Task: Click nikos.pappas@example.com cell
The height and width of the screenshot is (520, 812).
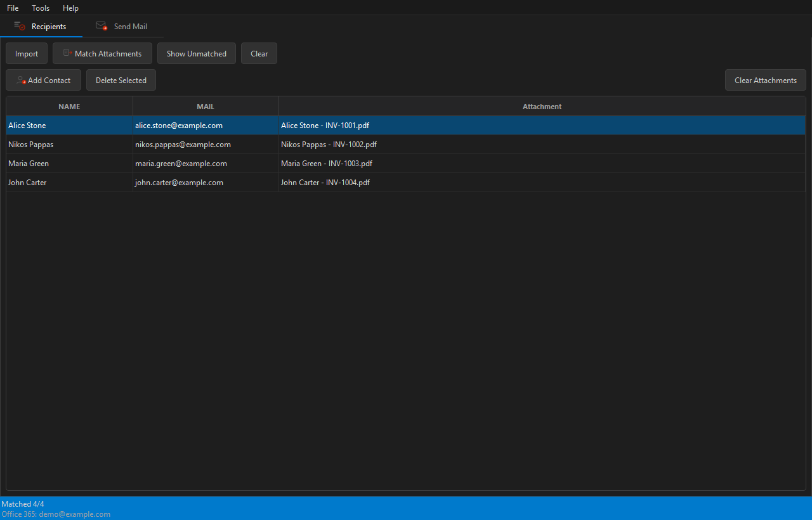Action: tap(206, 145)
